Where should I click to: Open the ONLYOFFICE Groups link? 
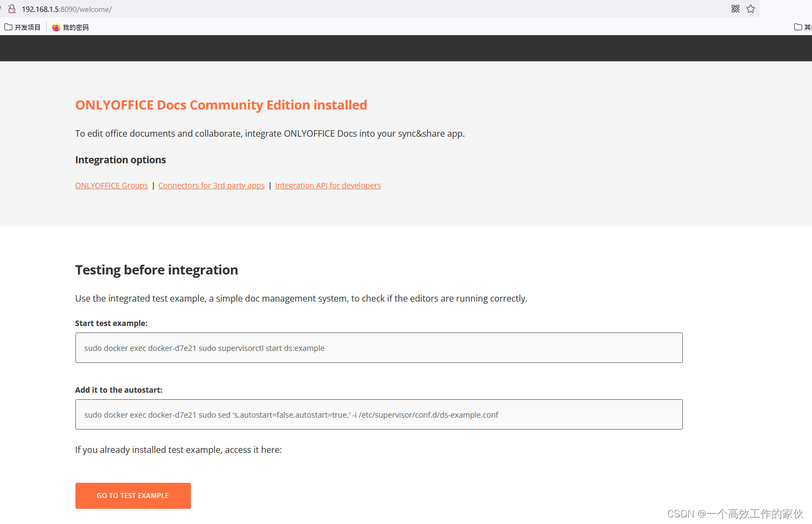pos(111,185)
